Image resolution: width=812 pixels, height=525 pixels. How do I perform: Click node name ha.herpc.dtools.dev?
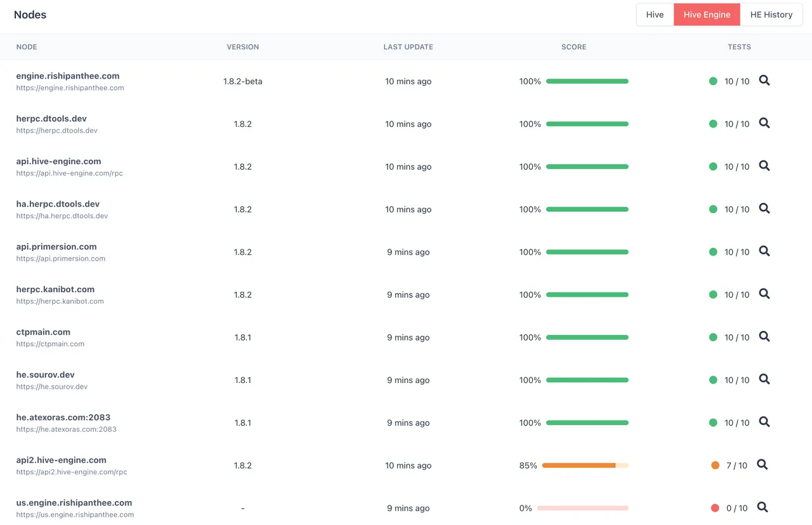pyautogui.click(x=58, y=204)
